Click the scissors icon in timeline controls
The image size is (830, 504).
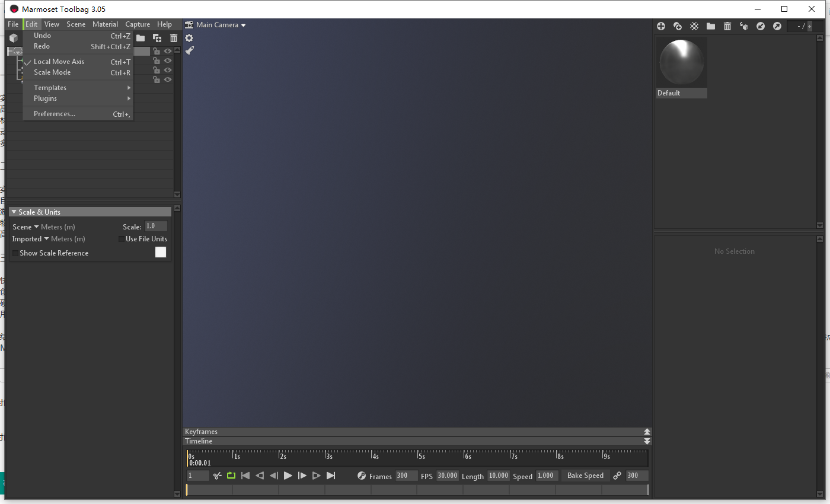[x=218, y=476]
